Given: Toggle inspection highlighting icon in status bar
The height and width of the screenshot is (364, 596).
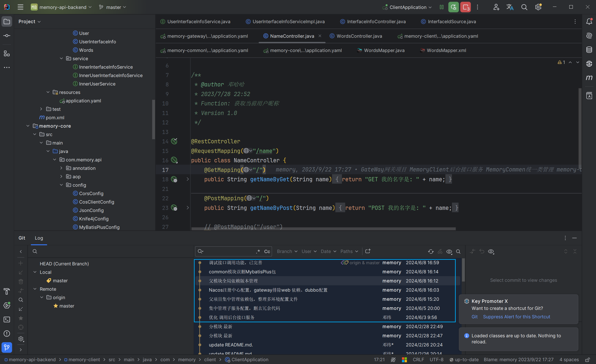Looking at the screenshot, I should click(x=393, y=360).
